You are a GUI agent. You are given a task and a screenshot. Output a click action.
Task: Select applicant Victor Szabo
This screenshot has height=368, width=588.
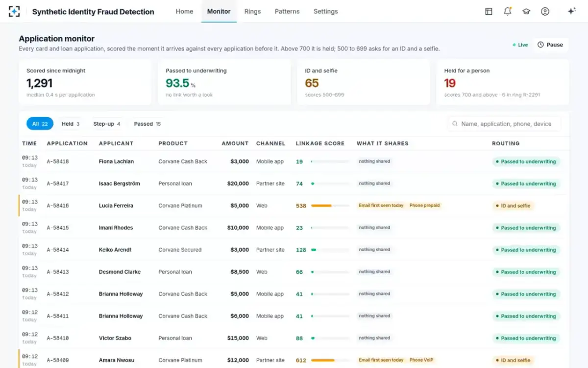[115, 338]
